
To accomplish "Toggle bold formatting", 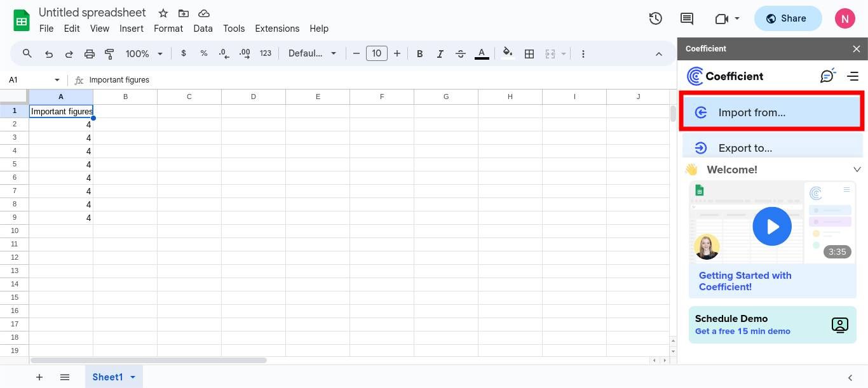I will [x=419, y=53].
